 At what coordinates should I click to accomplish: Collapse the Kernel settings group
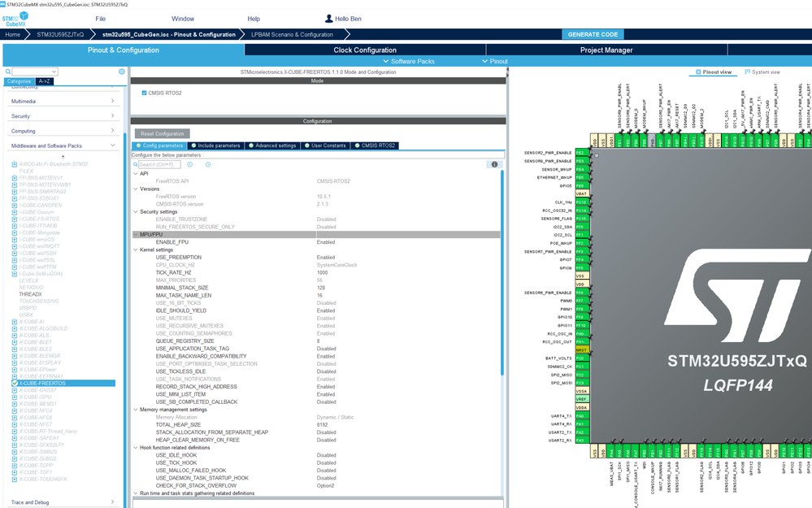tap(136, 250)
